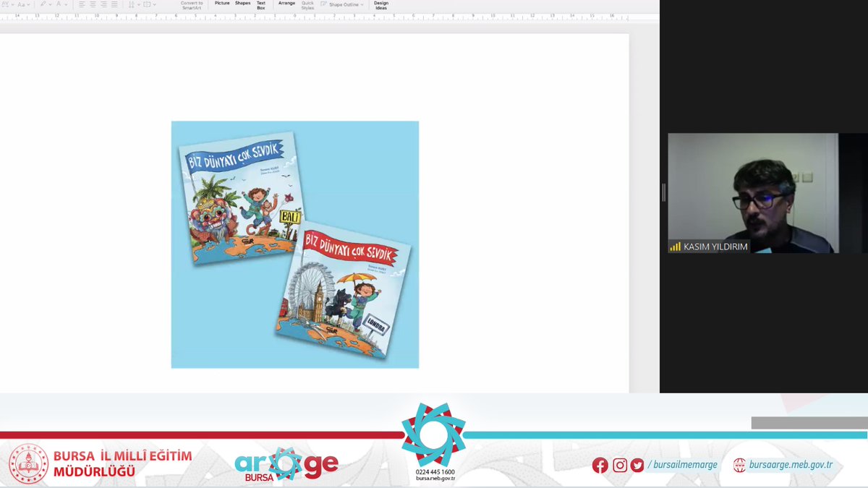
Task: Click the Bursa İl Millî Eğitim Müdürlüğü text
Action: 123,464
